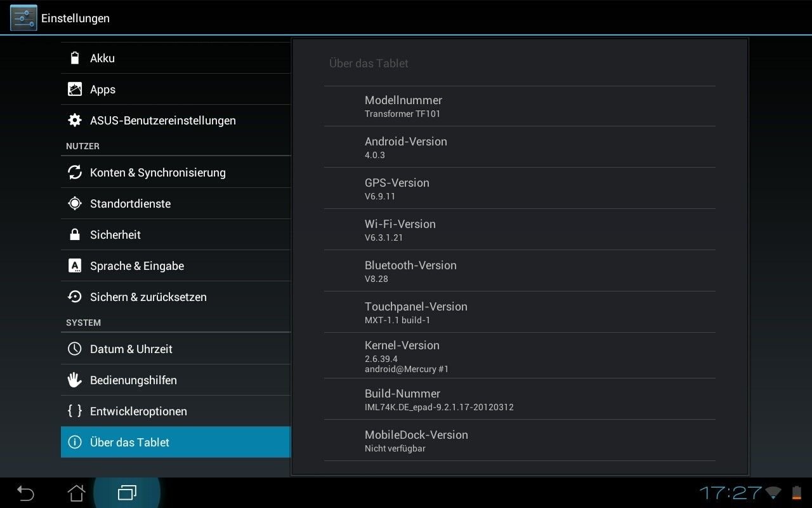812x508 pixels.
Task: Tap the Wi-Fi signal status icon
Action: (x=773, y=493)
